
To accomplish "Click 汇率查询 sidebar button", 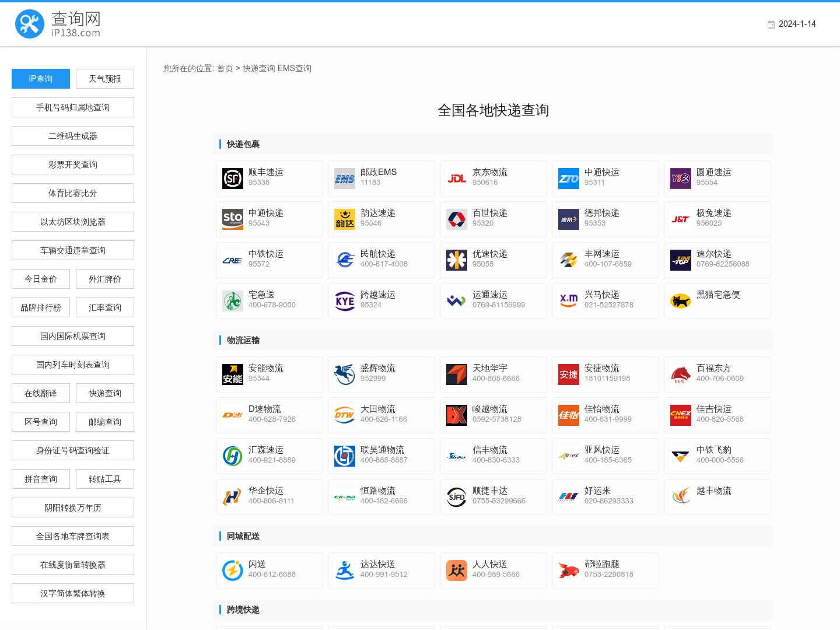I will (105, 307).
